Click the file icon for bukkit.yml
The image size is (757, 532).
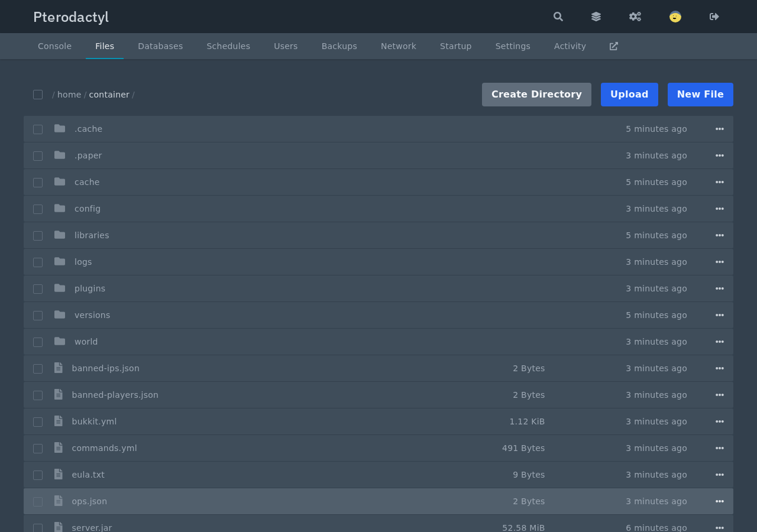[x=59, y=421]
